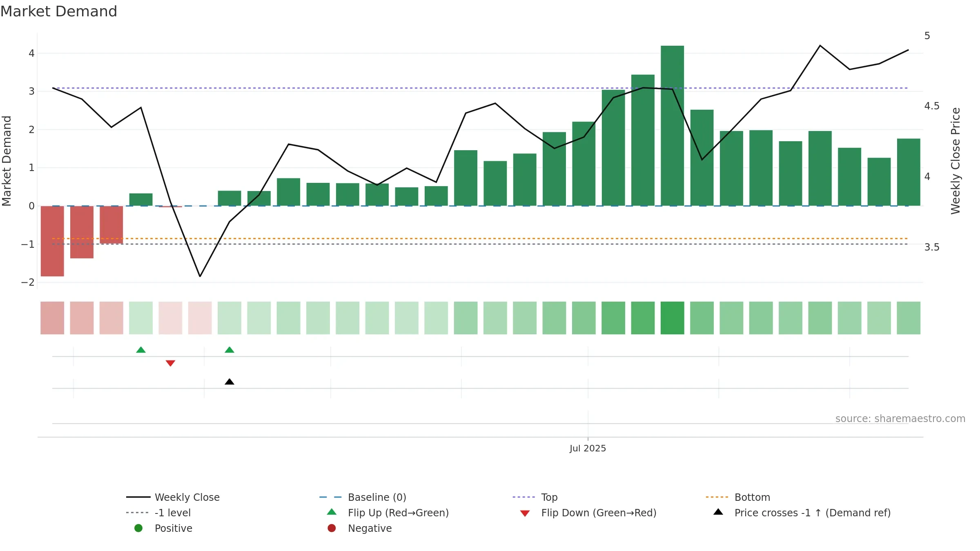Toggle the Baseline (0) legend item
980x551 pixels.
(x=363, y=497)
